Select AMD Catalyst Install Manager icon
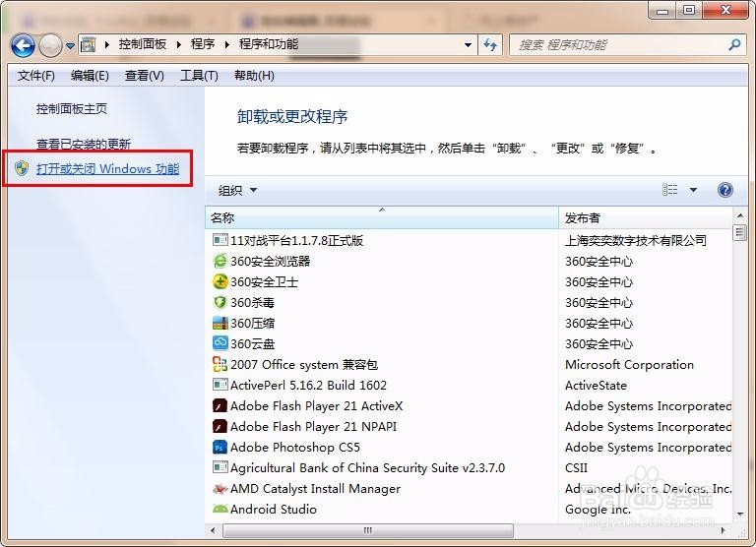This screenshot has width=756, height=547. 220,489
